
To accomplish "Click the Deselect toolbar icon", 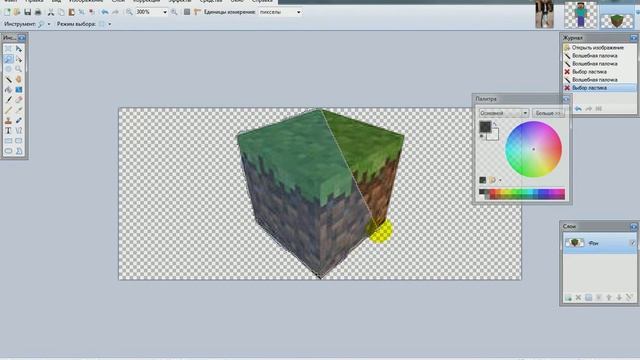I will tap(92, 12).
